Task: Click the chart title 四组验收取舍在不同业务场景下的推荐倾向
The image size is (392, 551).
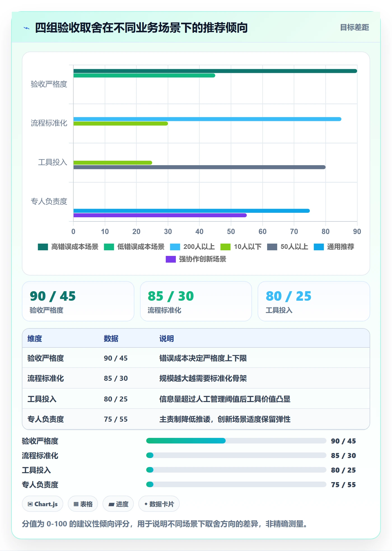Action: click(141, 28)
